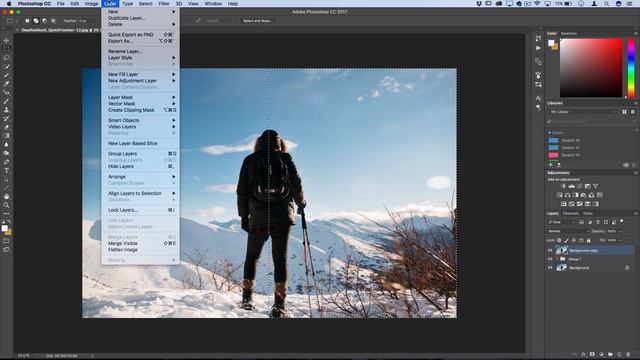This screenshot has height=360, width=640.
Task: Click the New Selection mode icon
Action: tap(27, 20)
